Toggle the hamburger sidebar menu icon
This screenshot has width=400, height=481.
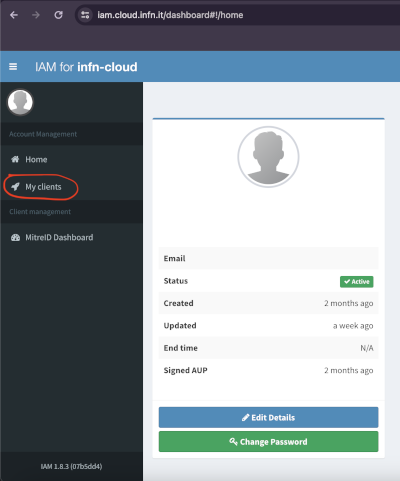(x=13, y=67)
